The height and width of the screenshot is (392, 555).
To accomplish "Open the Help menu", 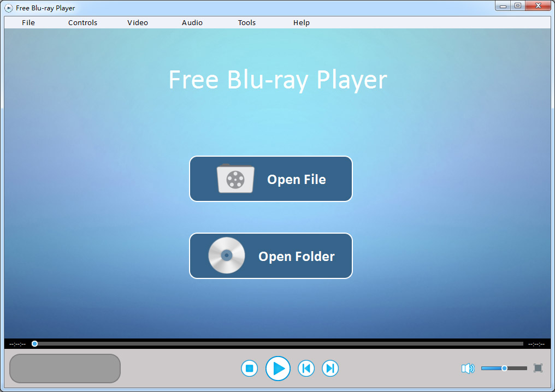I will click(x=301, y=22).
